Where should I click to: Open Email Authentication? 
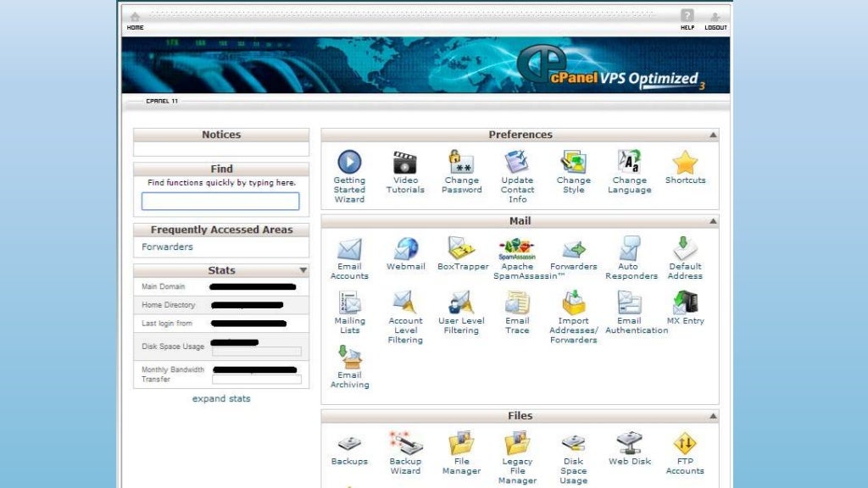(636, 312)
